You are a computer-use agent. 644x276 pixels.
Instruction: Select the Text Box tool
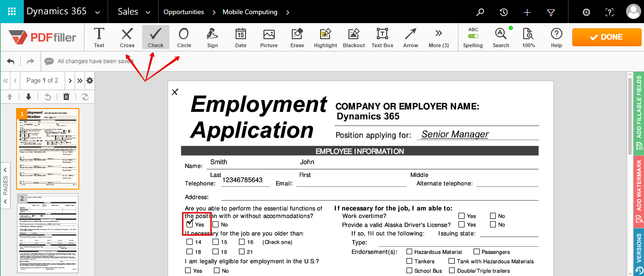(x=382, y=37)
